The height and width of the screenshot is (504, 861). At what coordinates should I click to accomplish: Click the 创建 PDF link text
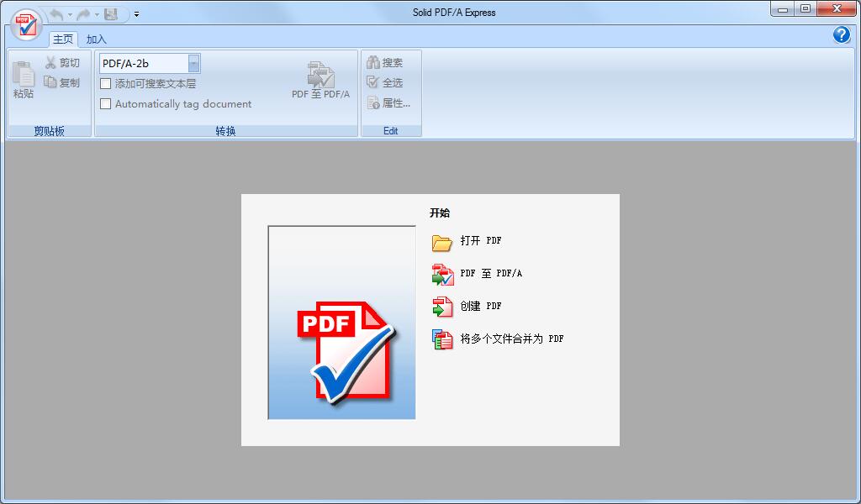[x=481, y=306]
